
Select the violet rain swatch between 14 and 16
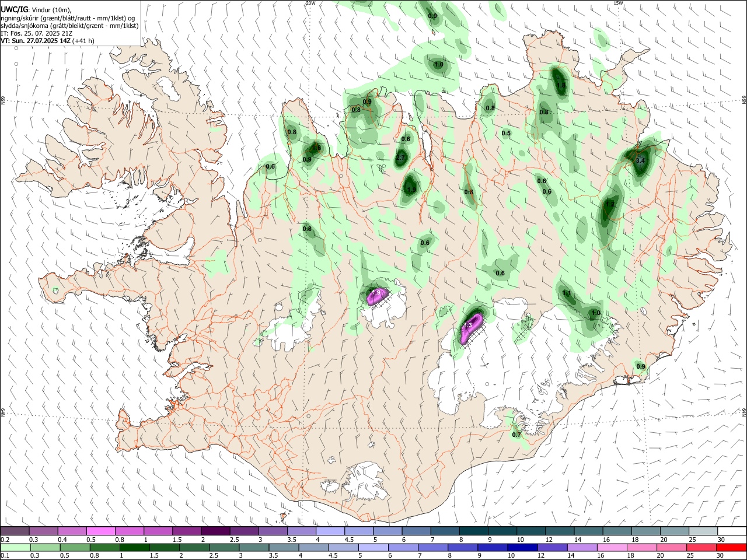pos(581,547)
